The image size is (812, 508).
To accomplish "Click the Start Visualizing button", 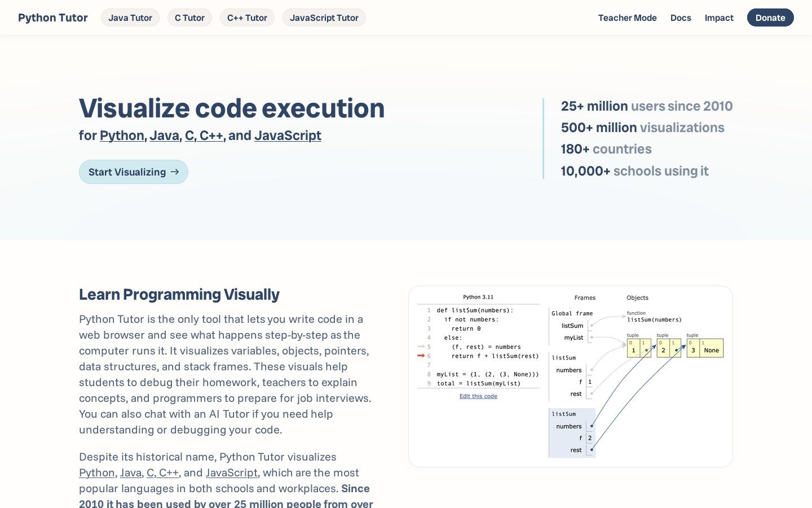I will [x=134, y=172].
